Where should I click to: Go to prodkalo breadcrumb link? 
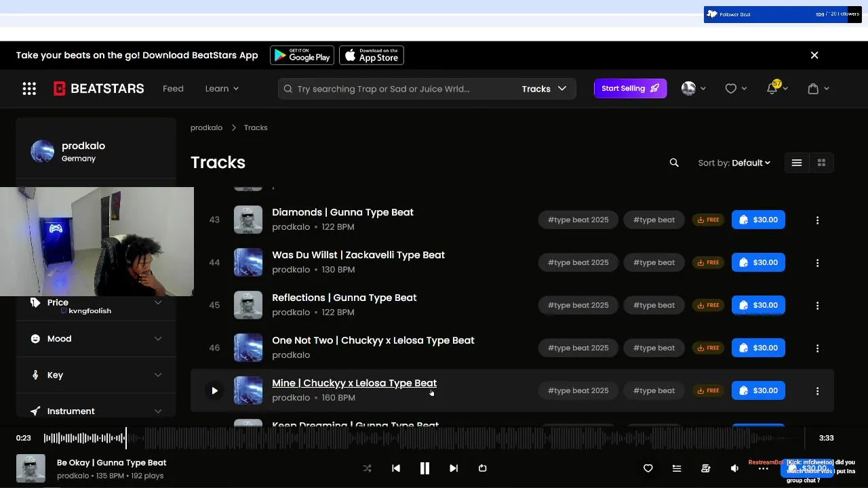pos(206,127)
